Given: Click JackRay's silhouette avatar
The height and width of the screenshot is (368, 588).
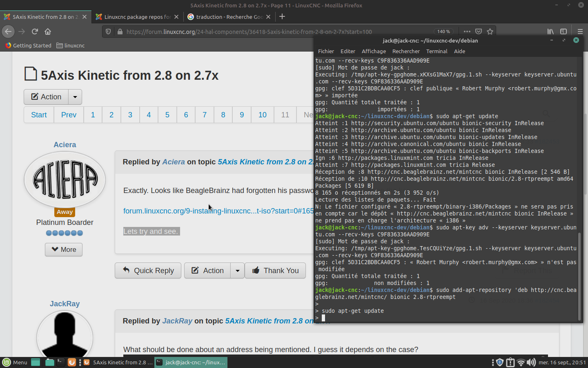Looking at the screenshot, I should (x=65, y=334).
